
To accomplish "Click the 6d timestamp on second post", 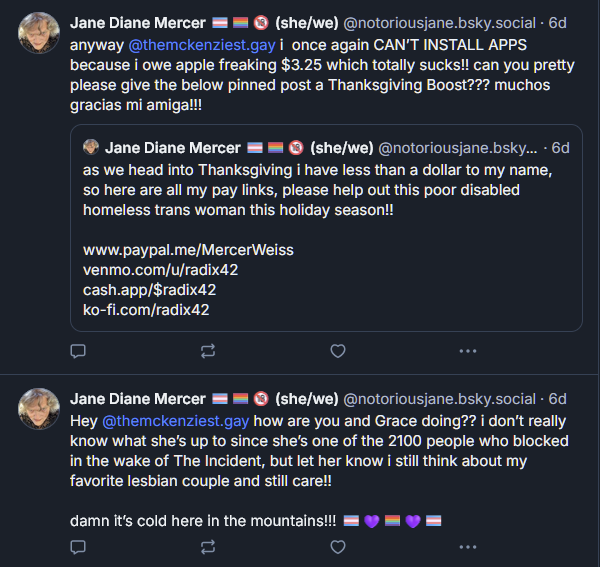I will (x=557, y=398).
